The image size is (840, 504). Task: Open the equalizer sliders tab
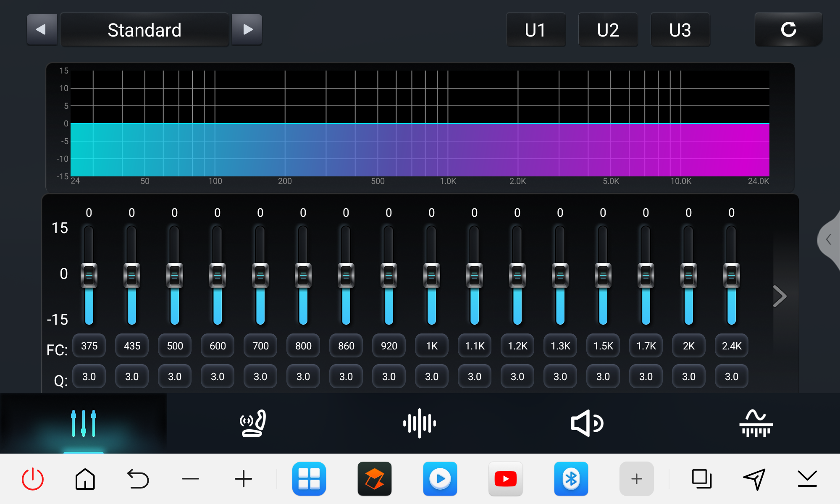83,423
